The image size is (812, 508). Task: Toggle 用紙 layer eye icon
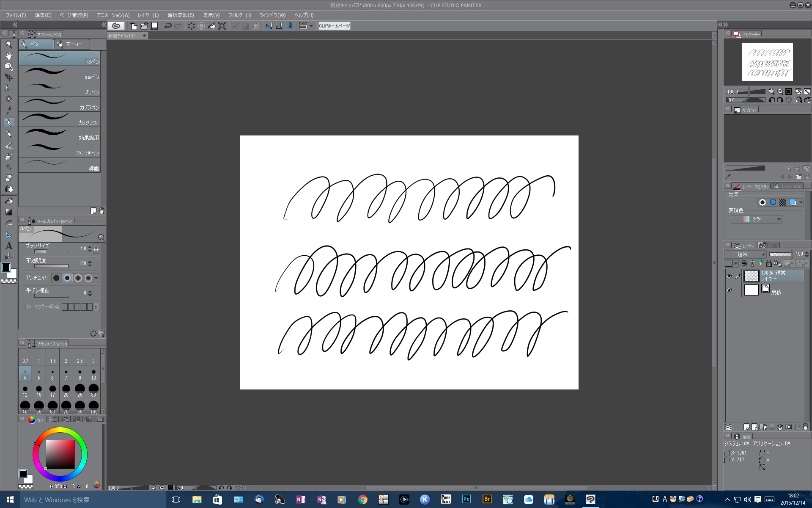[729, 290]
